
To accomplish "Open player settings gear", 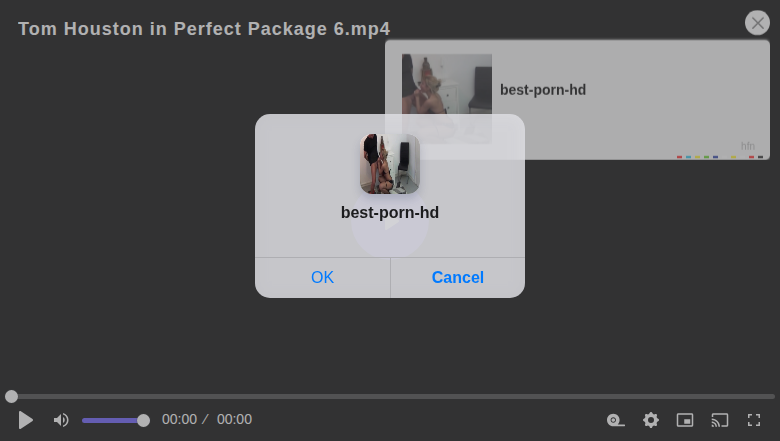I will pos(651,420).
